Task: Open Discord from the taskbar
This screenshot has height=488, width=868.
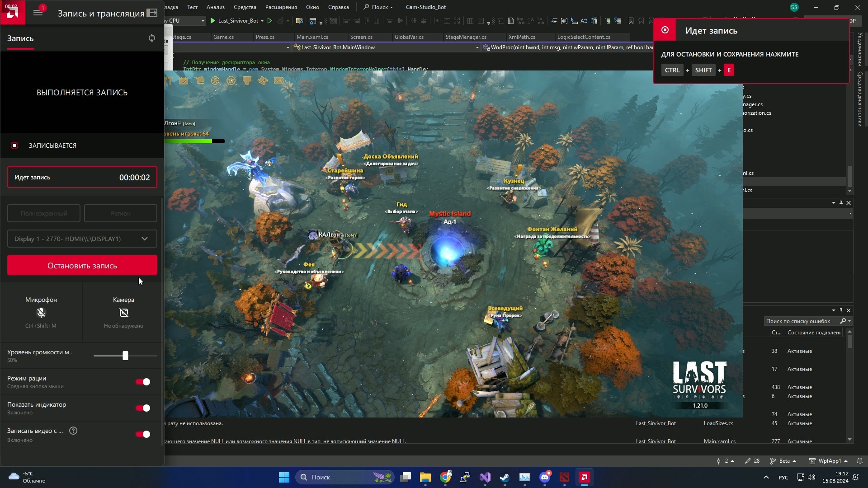Action: click(x=545, y=477)
